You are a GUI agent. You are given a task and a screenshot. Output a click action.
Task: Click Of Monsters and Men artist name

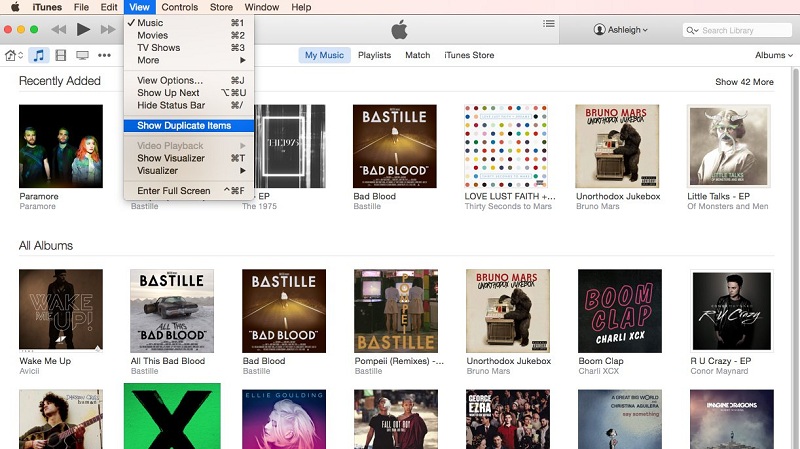[728, 206]
